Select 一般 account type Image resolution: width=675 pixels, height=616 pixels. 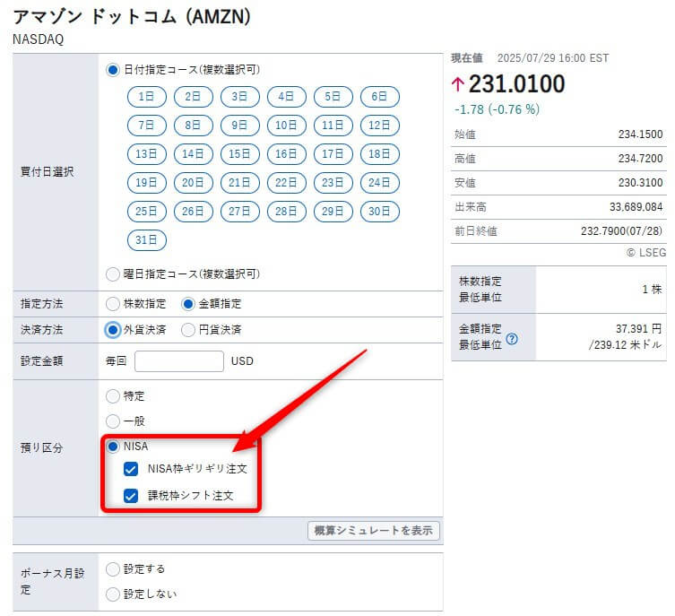(113, 421)
